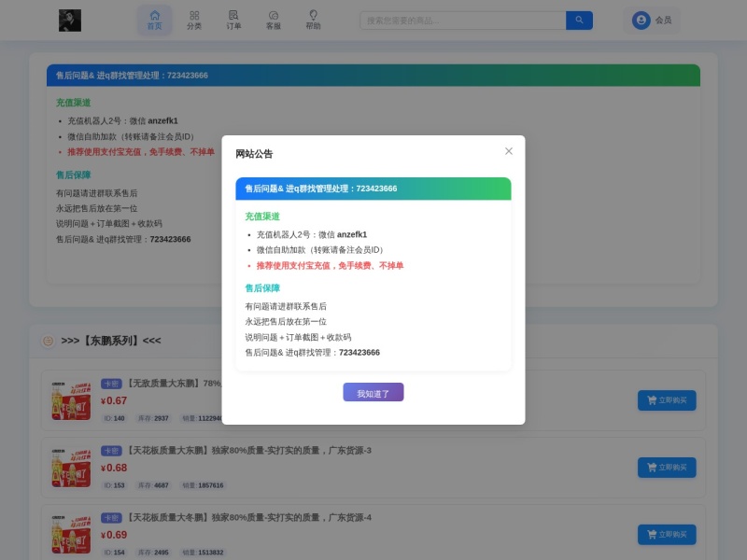
Task: Click the 销量: 1857616 sales badge
Action: pyautogui.click(x=203, y=485)
